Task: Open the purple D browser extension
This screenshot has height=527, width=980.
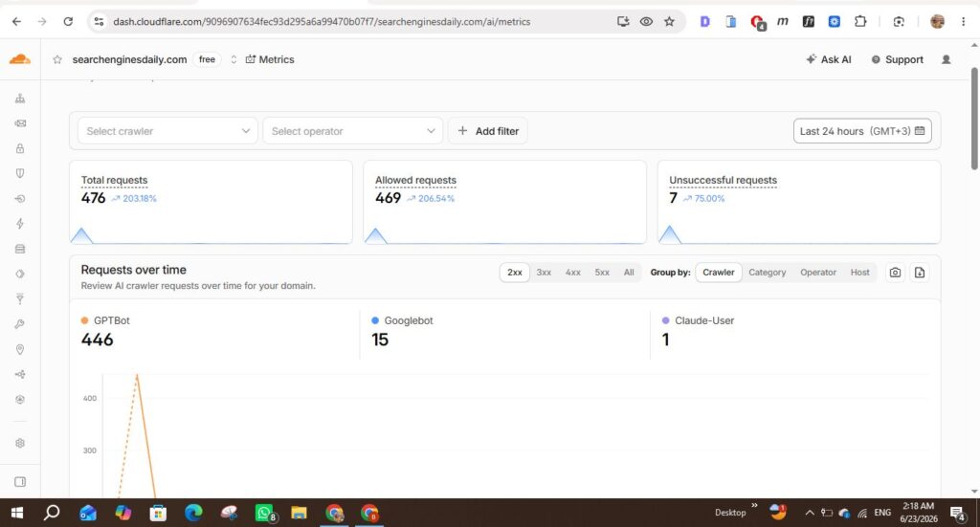Action: pyautogui.click(x=705, y=21)
